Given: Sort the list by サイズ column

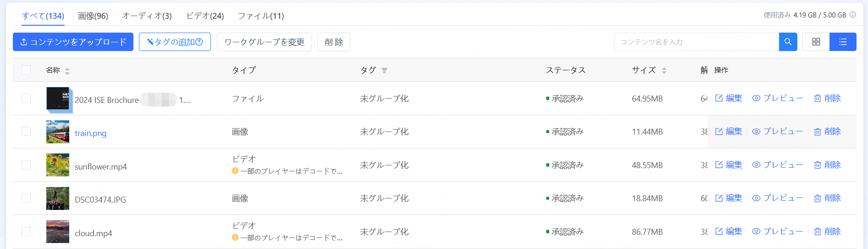Looking at the screenshot, I should (664, 71).
